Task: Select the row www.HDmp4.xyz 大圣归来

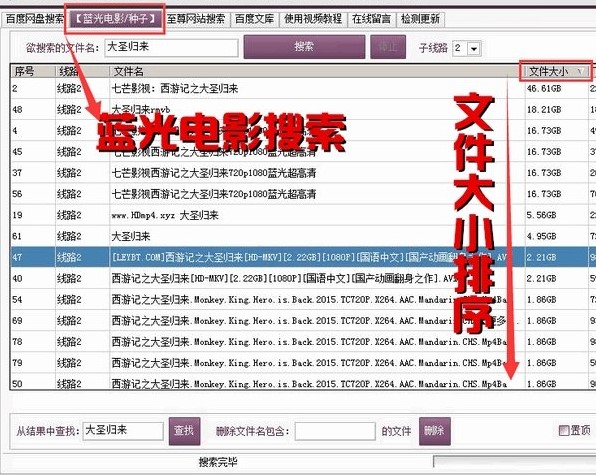Action: click(302, 215)
